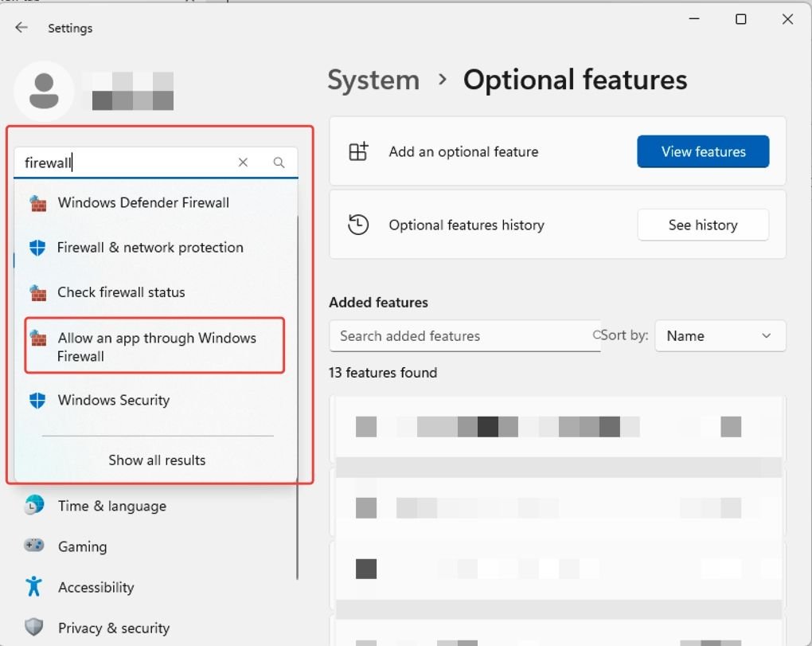Click Show all results
This screenshot has width=812, height=646.
click(x=157, y=460)
